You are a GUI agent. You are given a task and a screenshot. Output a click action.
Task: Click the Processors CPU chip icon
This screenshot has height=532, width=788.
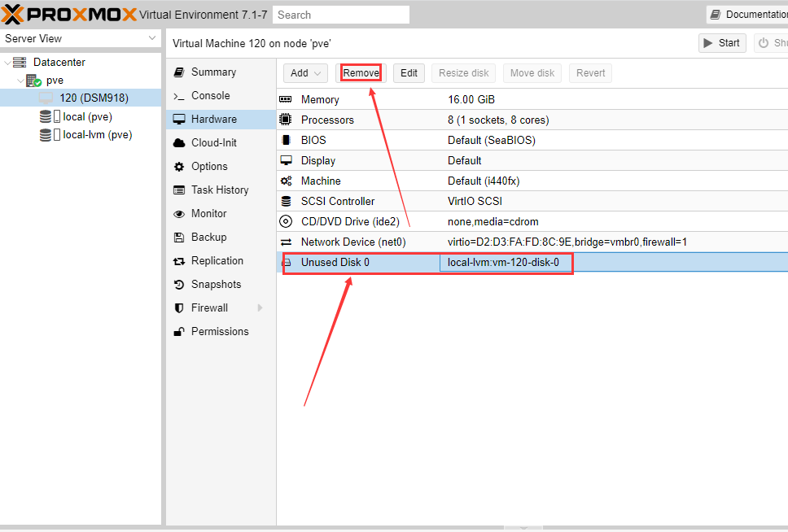pyautogui.click(x=286, y=120)
